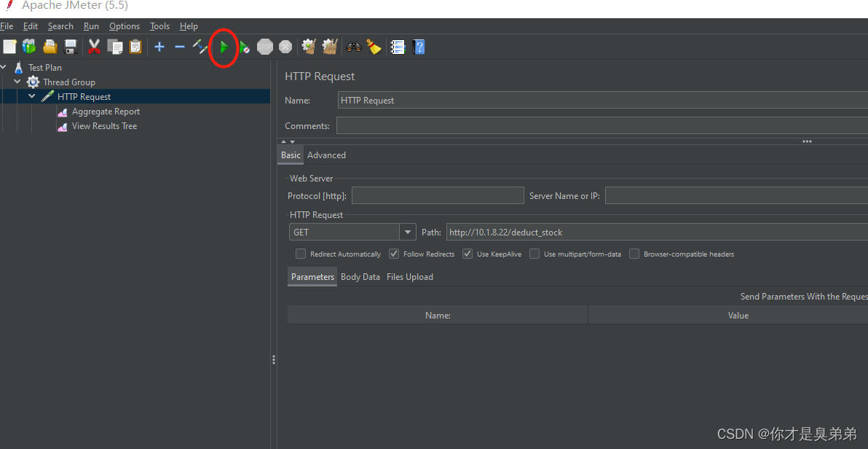Open the File menu
Viewport: 868px width, 449px height.
point(7,26)
